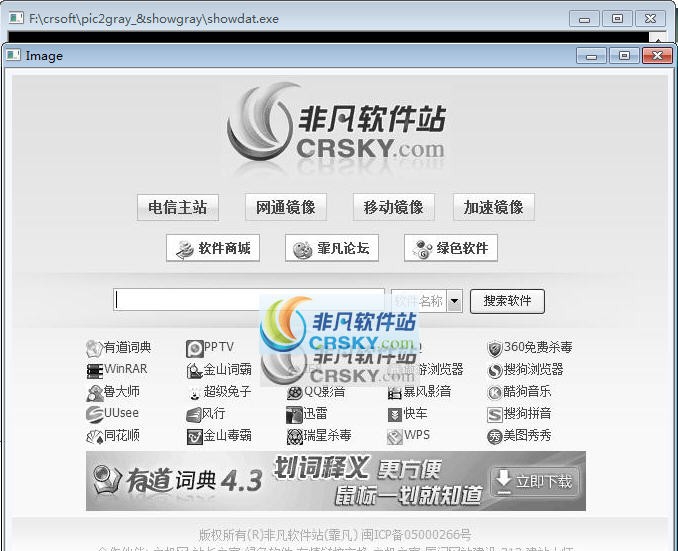Click the 搜索软件 search button

coord(507,301)
